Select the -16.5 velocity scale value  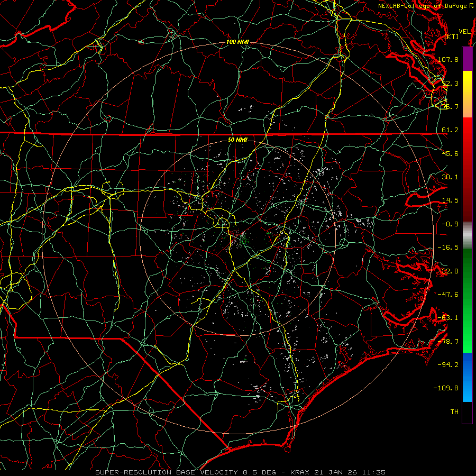[448, 248]
